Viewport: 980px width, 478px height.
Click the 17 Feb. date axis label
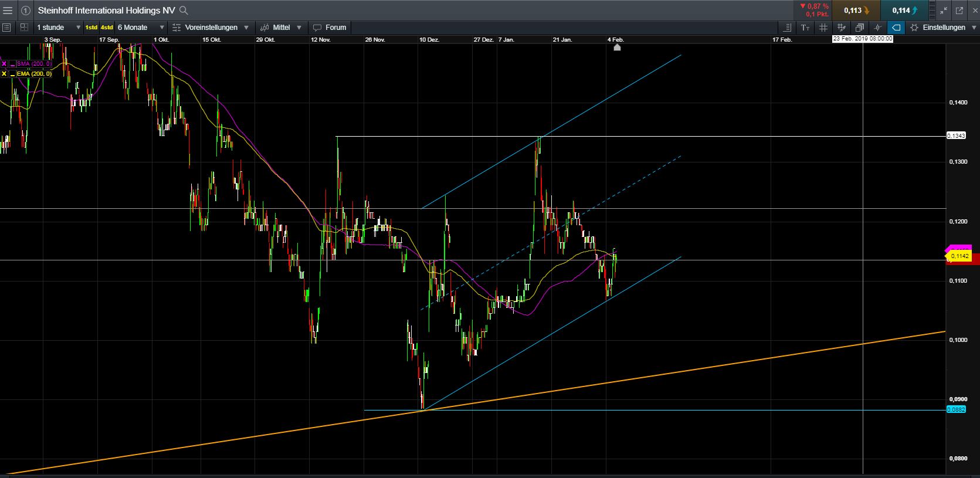point(782,40)
